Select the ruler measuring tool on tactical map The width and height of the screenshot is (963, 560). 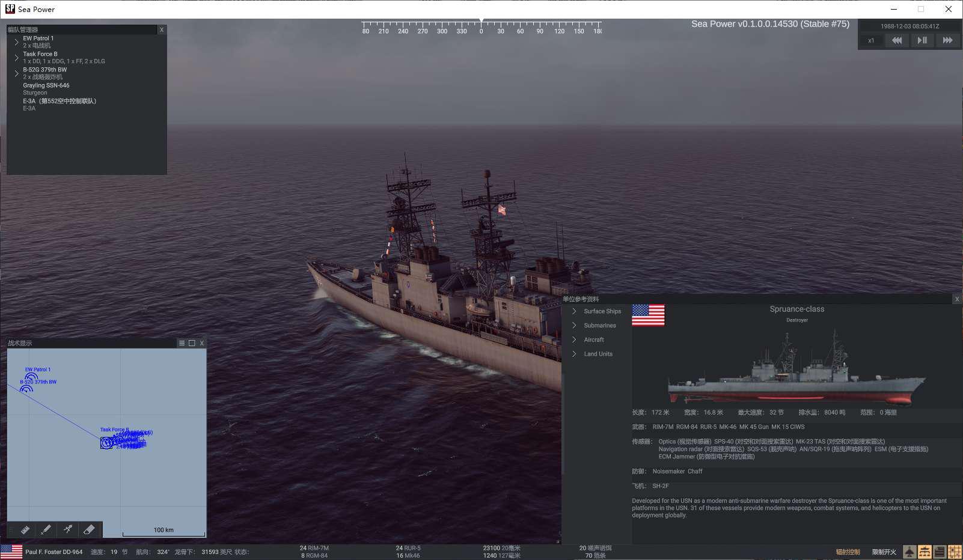point(25,529)
